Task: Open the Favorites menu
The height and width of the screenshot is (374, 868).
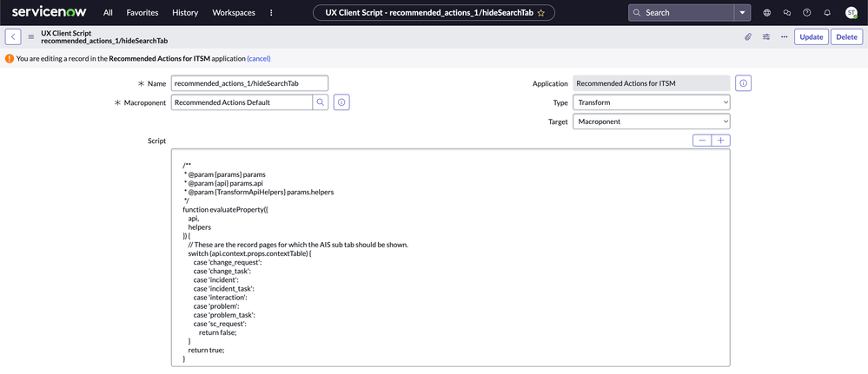Action: point(142,12)
